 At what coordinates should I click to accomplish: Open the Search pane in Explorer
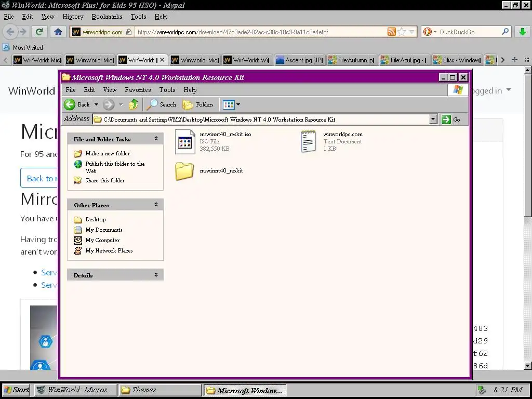click(x=161, y=104)
